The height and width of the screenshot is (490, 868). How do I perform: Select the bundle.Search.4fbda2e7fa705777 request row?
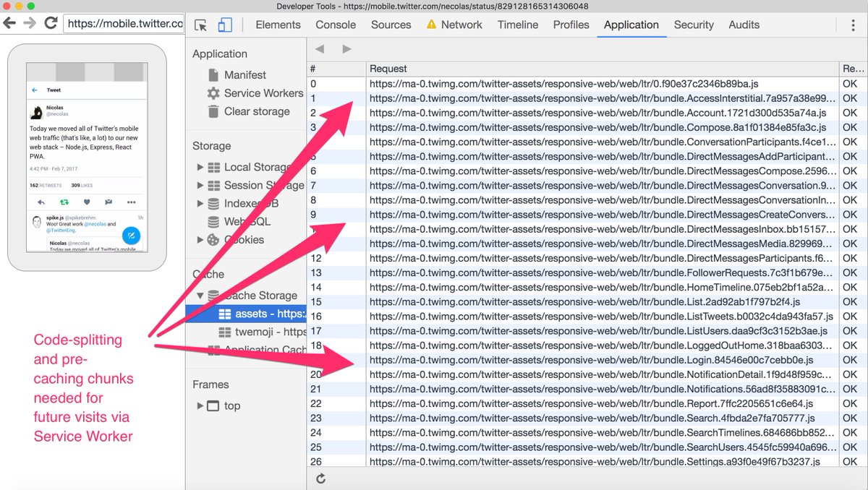[587, 418]
